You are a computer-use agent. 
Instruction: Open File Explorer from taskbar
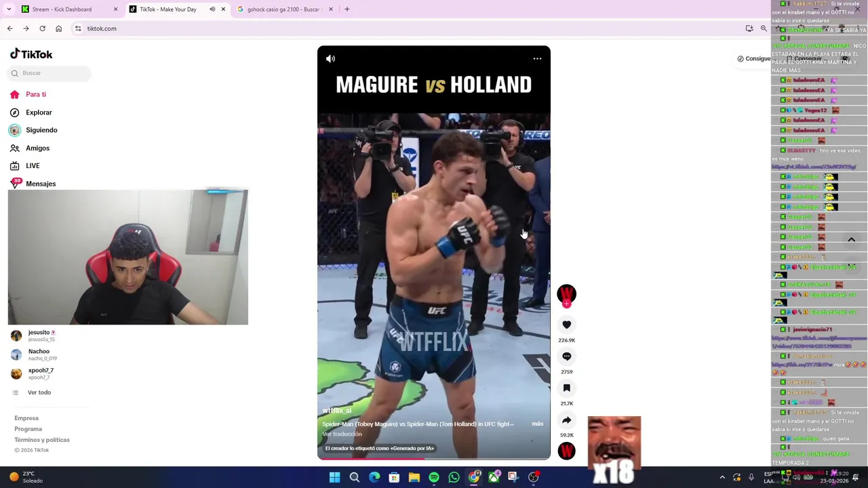click(414, 478)
